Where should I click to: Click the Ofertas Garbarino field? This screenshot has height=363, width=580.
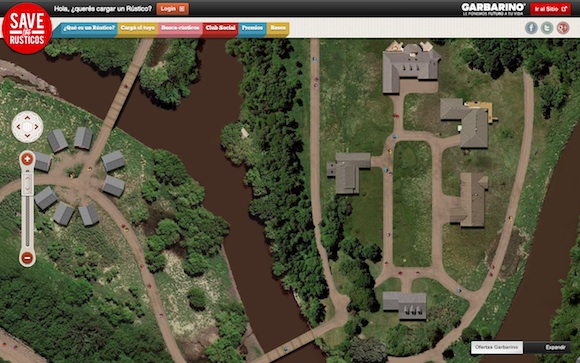pyautogui.click(x=496, y=347)
